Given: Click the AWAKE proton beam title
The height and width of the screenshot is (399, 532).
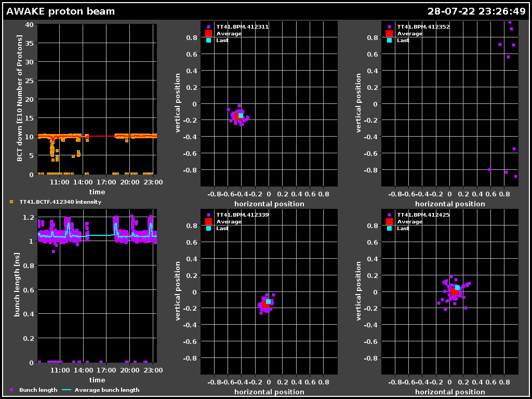Looking at the screenshot, I should click(x=61, y=11).
